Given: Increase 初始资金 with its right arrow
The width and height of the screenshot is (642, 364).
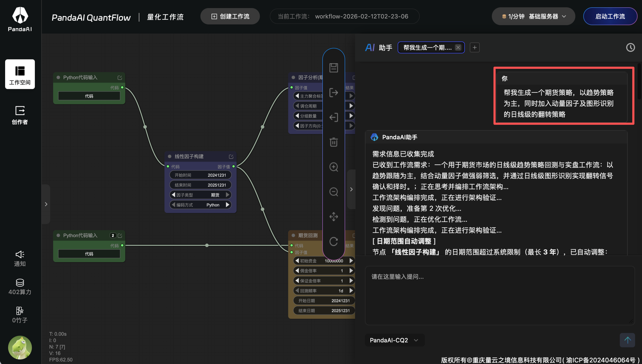Looking at the screenshot, I should tap(351, 261).
